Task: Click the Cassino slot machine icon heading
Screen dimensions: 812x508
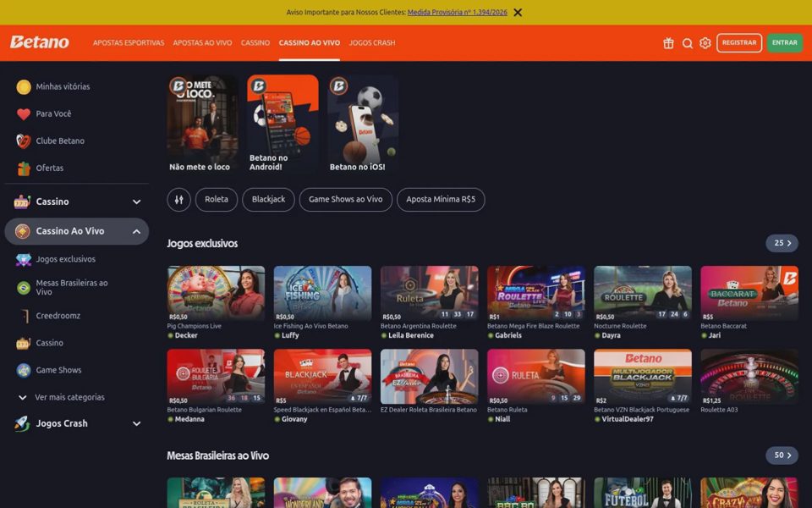Action: (x=22, y=202)
